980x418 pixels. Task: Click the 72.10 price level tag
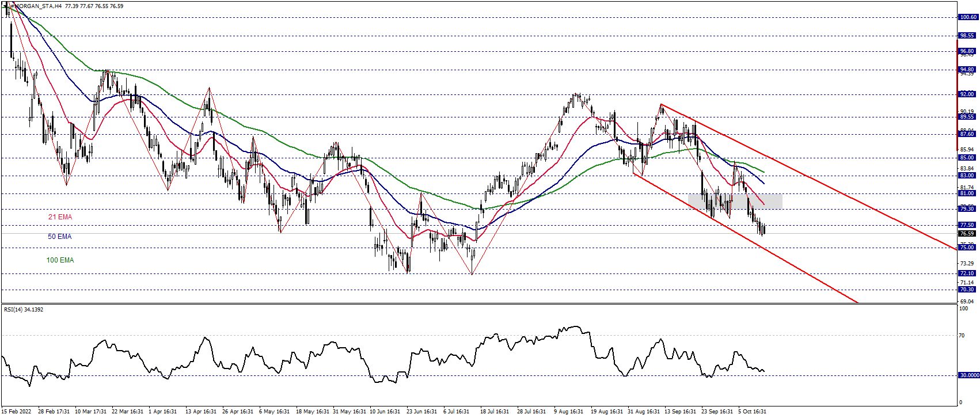[x=968, y=273]
